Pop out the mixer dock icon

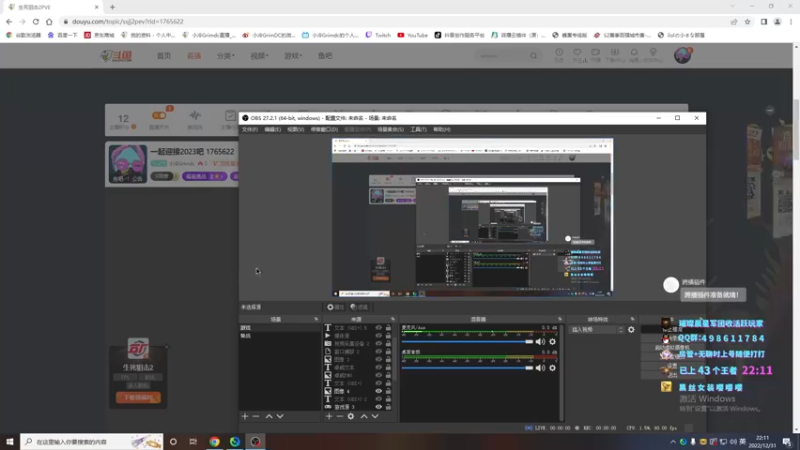(x=560, y=319)
